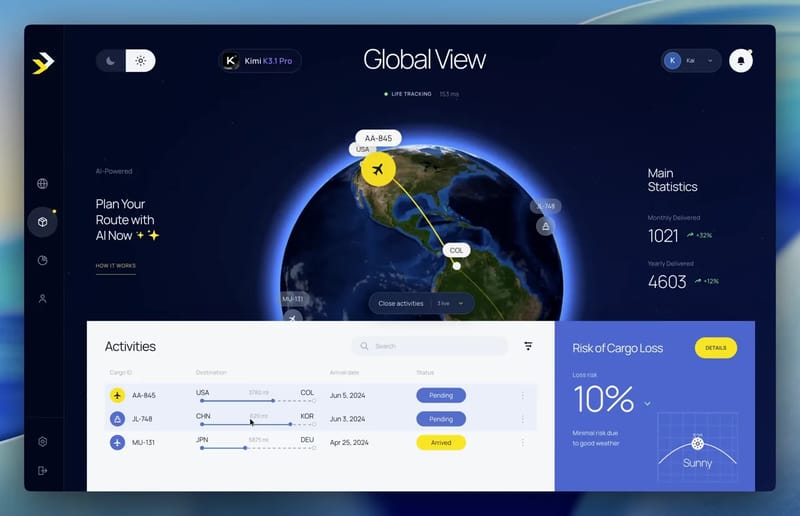Click the Sunny weather label
800x516 pixels.
pyautogui.click(x=697, y=463)
